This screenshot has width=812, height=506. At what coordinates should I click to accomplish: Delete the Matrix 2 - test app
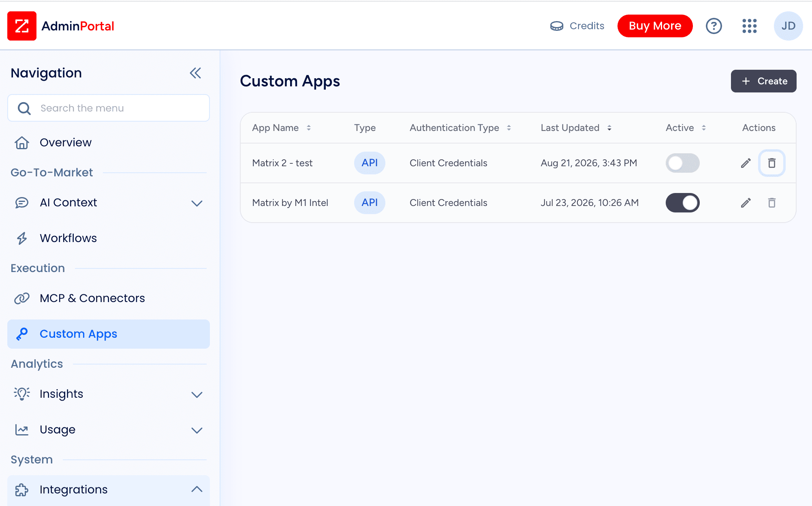pyautogui.click(x=772, y=163)
